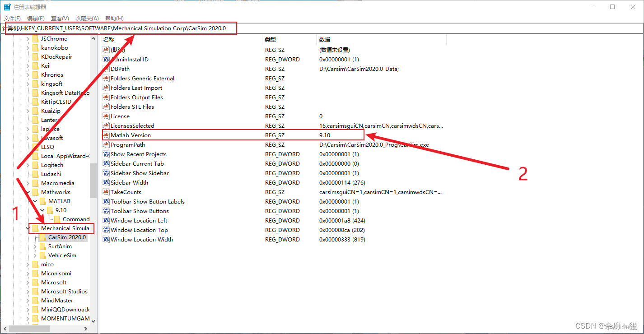This screenshot has width=644, height=334.
Task: Select the KDocRepair folder icon
Action: click(x=35, y=56)
